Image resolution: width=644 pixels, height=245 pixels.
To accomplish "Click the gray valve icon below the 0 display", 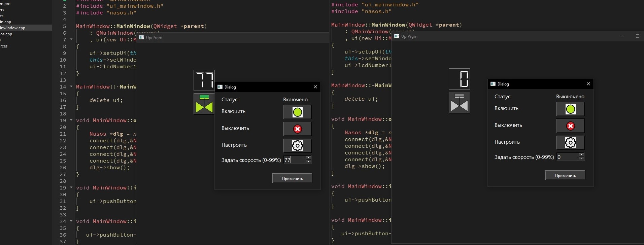I will 459,103.
